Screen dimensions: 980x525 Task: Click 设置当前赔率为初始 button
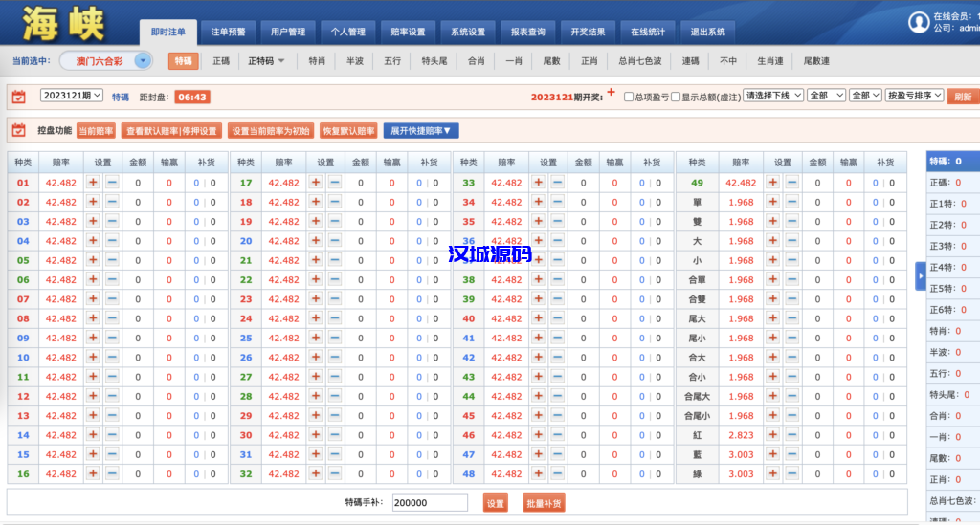[x=271, y=130]
